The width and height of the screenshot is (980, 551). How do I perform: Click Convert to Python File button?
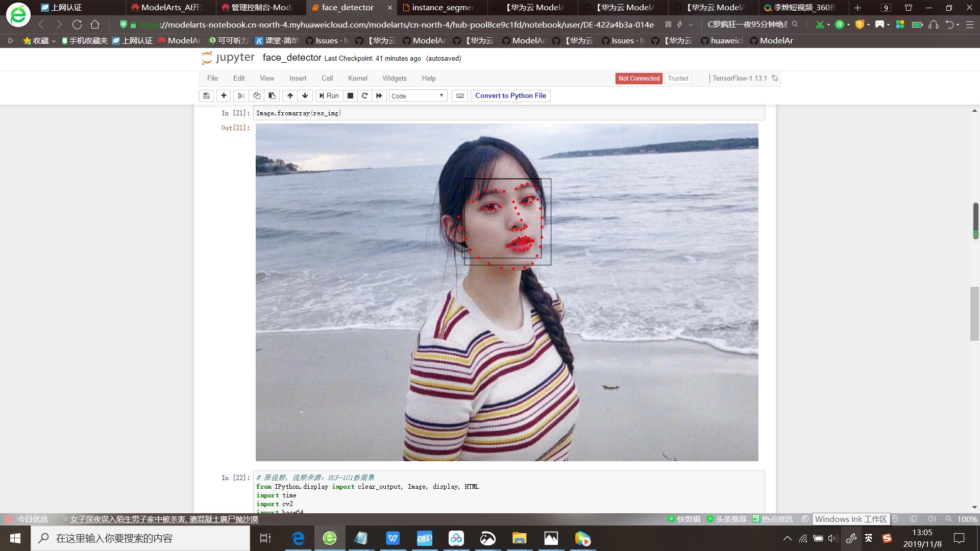coord(510,95)
